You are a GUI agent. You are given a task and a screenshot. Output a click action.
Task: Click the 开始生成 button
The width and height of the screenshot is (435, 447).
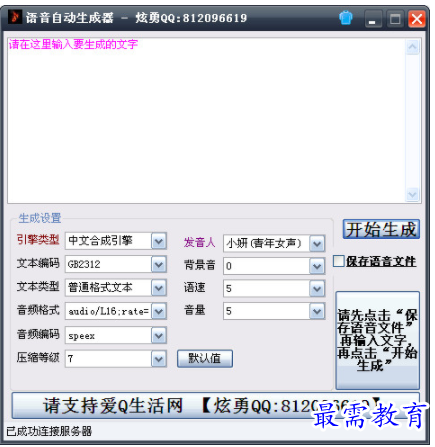click(x=381, y=229)
